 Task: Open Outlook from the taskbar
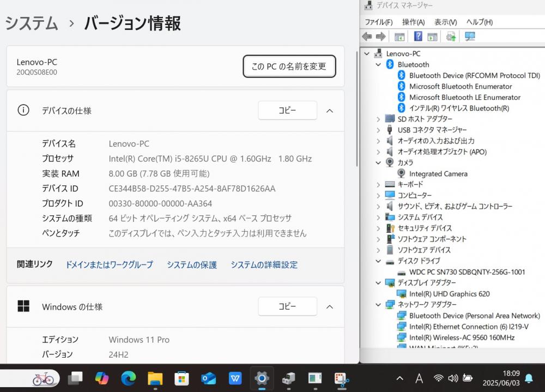(208, 378)
